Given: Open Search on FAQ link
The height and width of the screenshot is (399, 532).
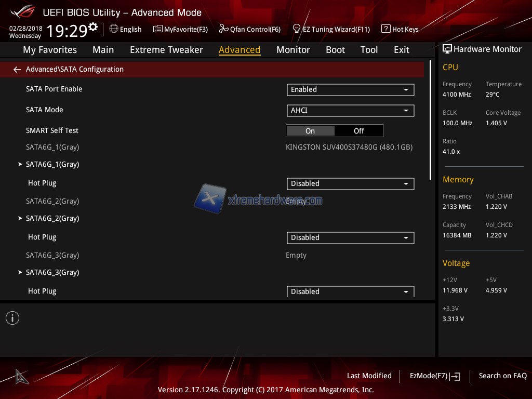Looking at the screenshot, I should [x=502, y=376].
